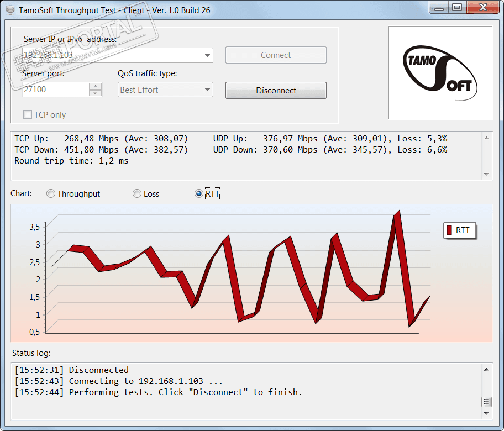The width and height of the screenshot is (504, 431).
Task: Close the TamoSoft Throughput Test window
Action: pos(483,8)
